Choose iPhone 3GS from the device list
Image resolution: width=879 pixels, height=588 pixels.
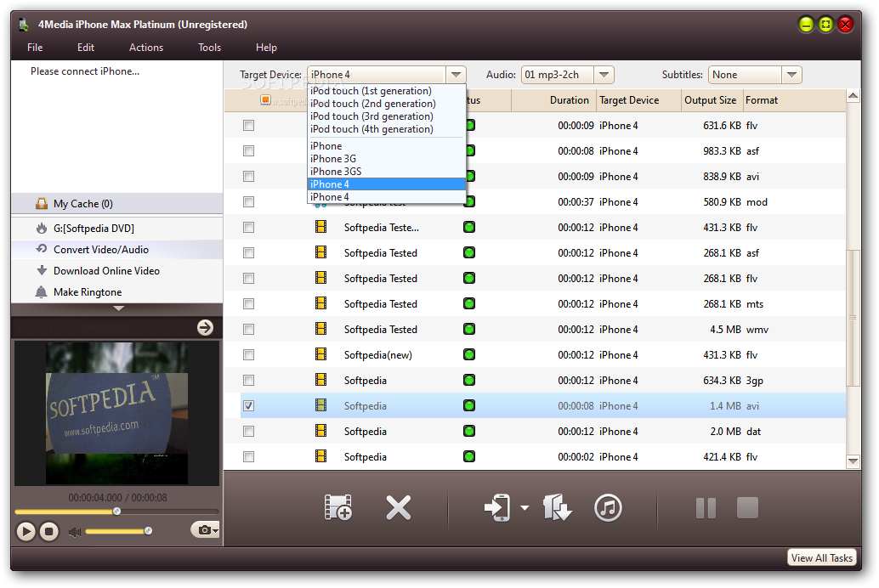387,172
